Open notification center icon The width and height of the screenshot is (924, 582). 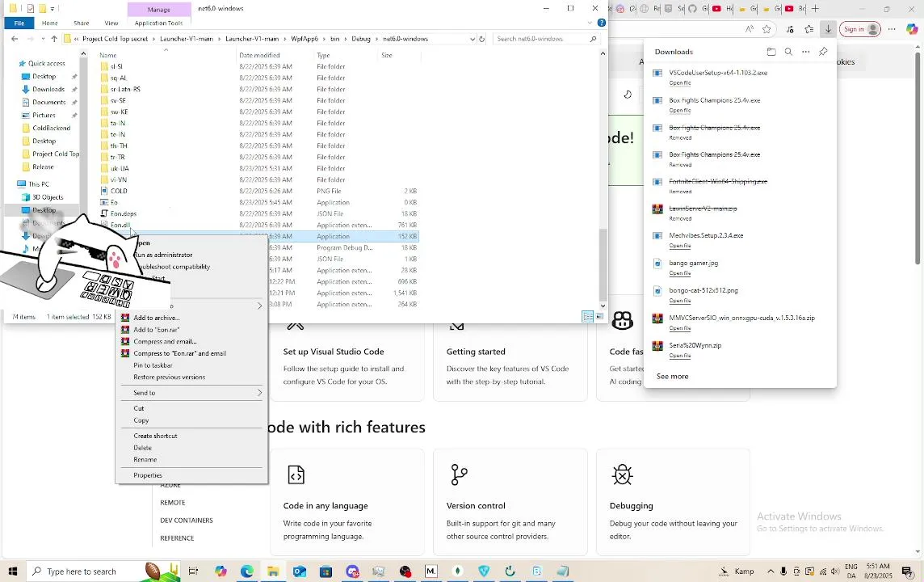tap(907, 571)
